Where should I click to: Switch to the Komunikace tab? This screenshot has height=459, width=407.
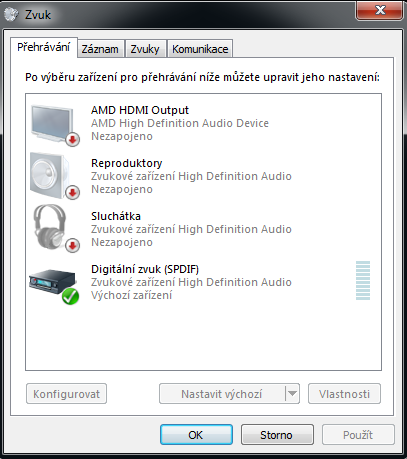[x=200, y=49]
